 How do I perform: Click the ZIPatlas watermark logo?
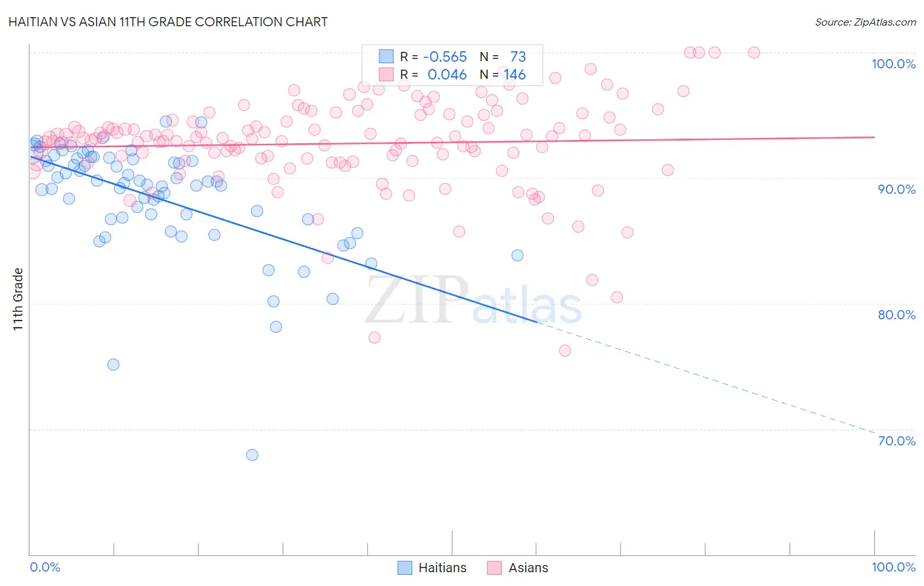pyautogui.click(x=473, y=299)
